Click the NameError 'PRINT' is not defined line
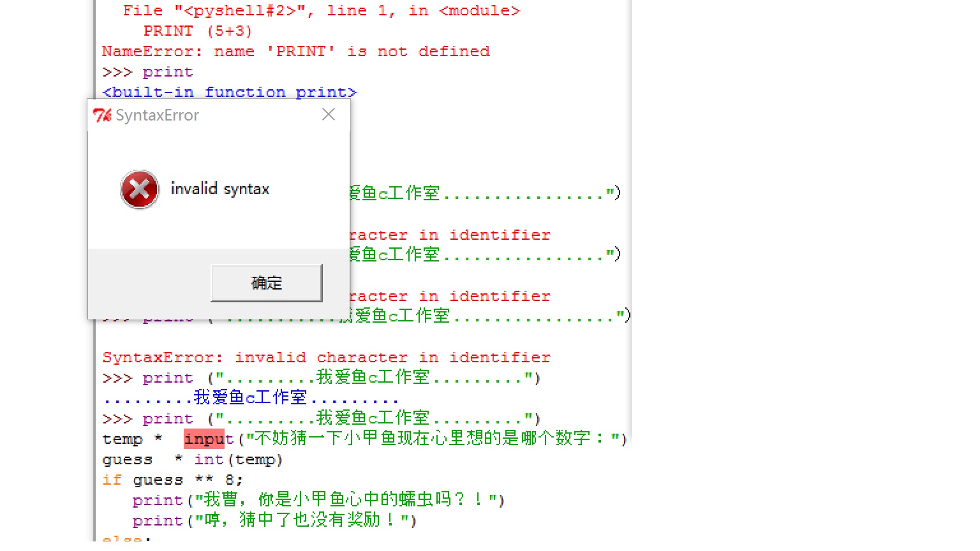Screen dimensions: 980x551 point(295,52)
